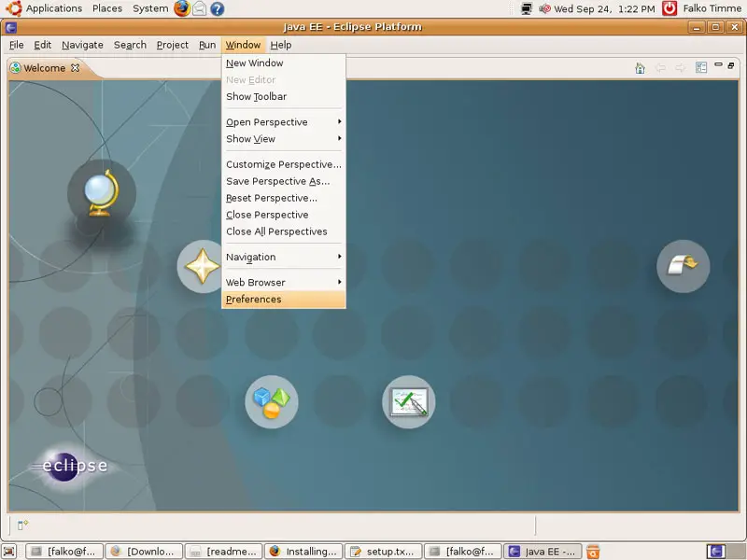Launch Firefox from the top panel
The image size is (747, 560).
[182, 8]
